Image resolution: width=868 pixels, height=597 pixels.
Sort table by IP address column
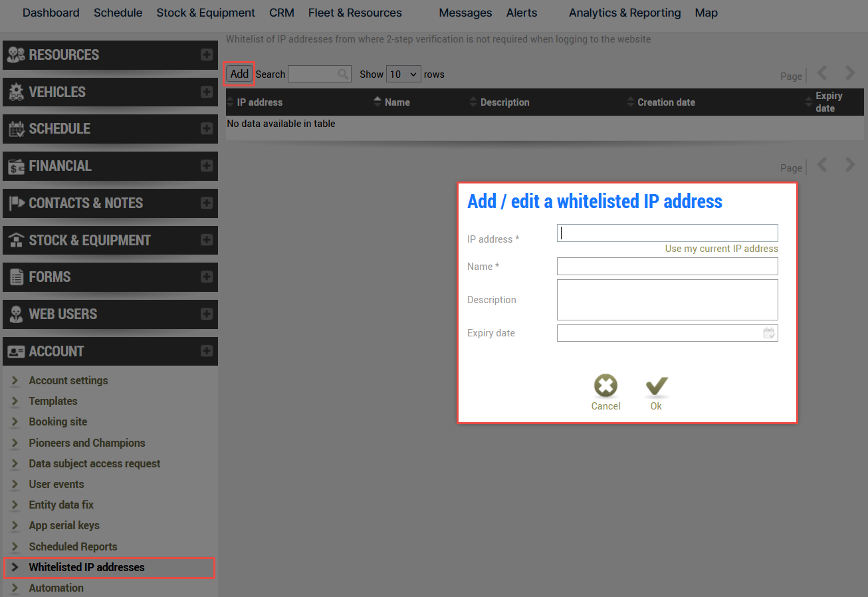(x=259, y=102)
